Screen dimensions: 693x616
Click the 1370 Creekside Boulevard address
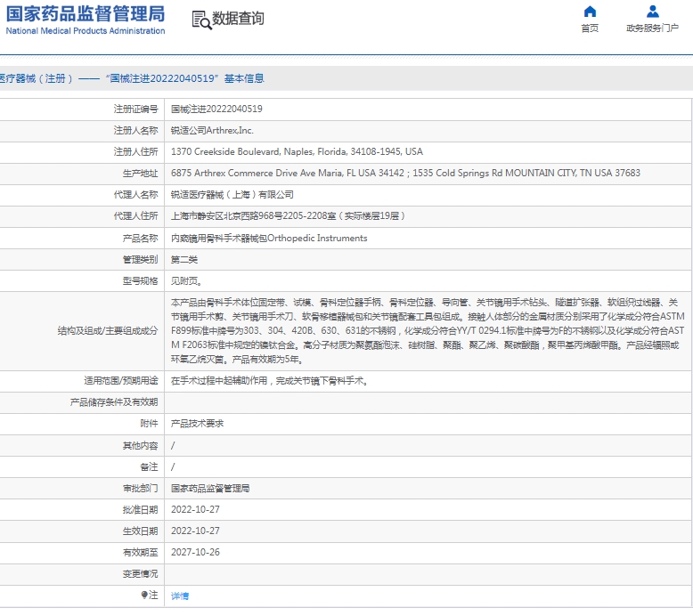[x=297, y=152]
